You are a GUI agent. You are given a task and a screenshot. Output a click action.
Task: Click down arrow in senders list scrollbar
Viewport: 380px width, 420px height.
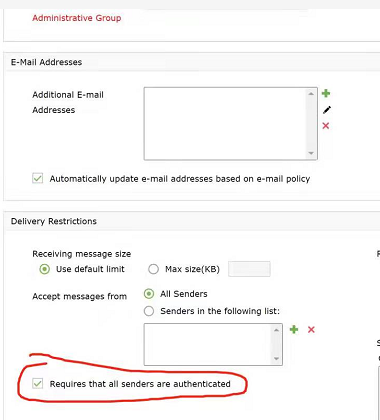click(276, 359)
